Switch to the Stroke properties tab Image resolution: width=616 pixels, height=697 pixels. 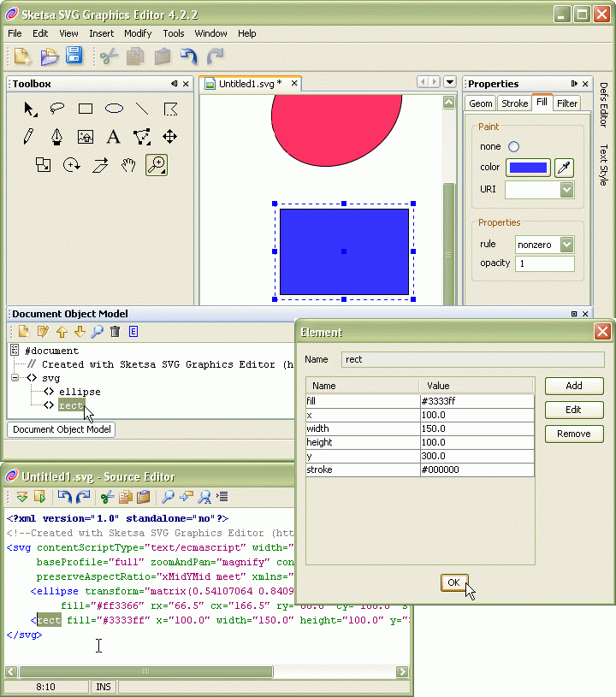pos(514,103)
